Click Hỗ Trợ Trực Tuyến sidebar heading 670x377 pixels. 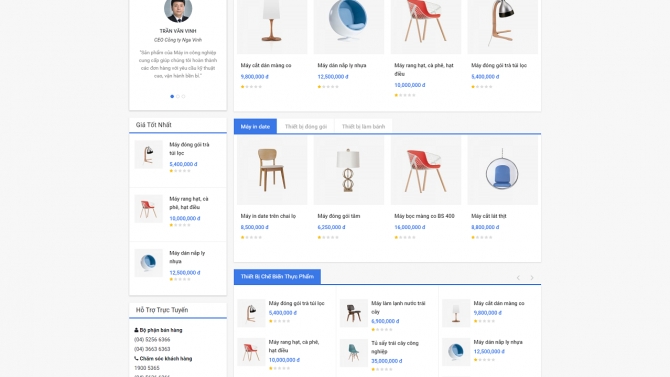pyautogui.click(x=162, y=310)
